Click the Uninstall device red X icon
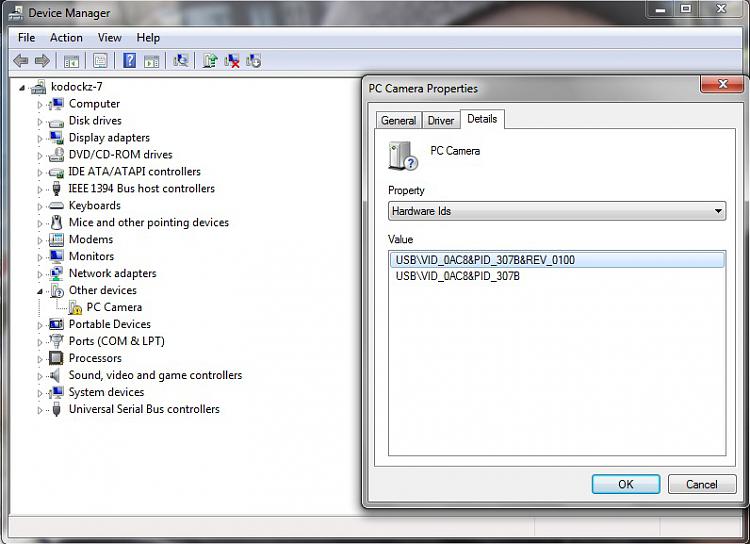The image size is (750, 544). 232,61
